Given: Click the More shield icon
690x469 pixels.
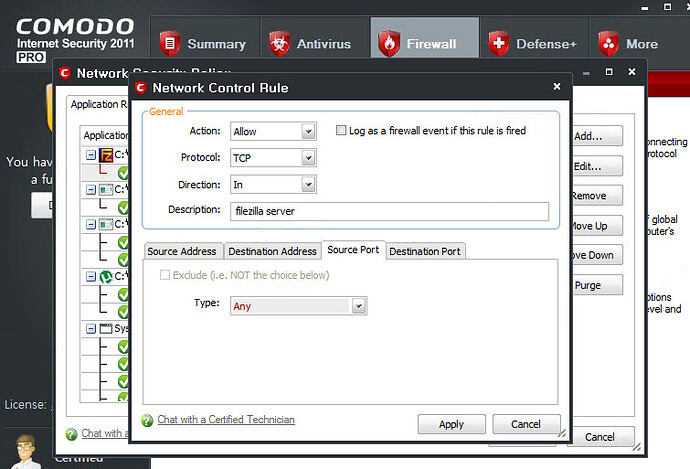Looking at the screenshot, I should click(x=608, y=44).
